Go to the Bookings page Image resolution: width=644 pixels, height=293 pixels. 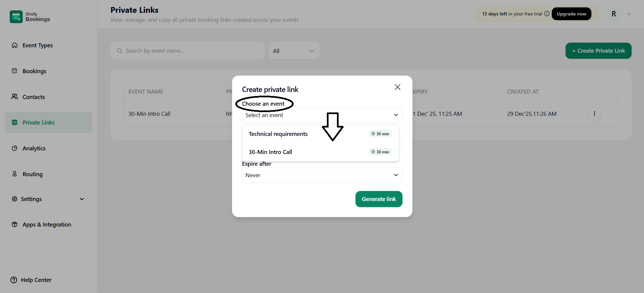click(x=34, y=71)
